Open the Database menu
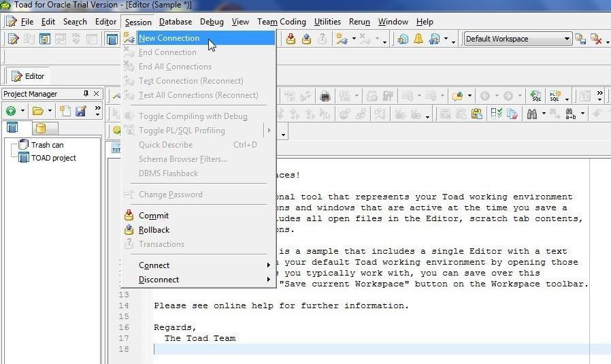Image resolution: width=611 pixels, height=364 pixels. click(176, 22)
